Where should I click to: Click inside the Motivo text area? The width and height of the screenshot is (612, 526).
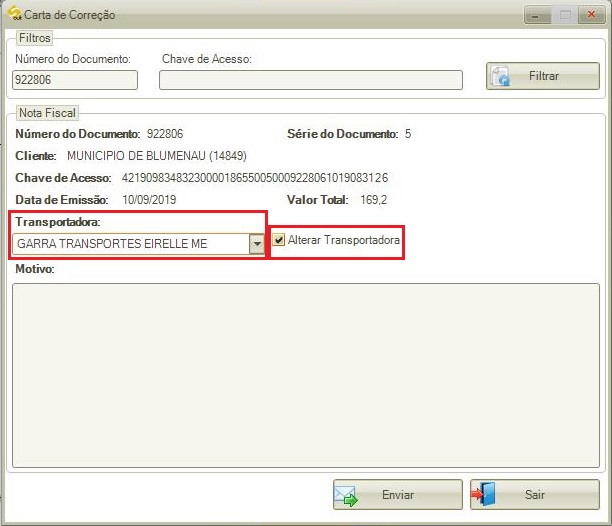[306, 375]
